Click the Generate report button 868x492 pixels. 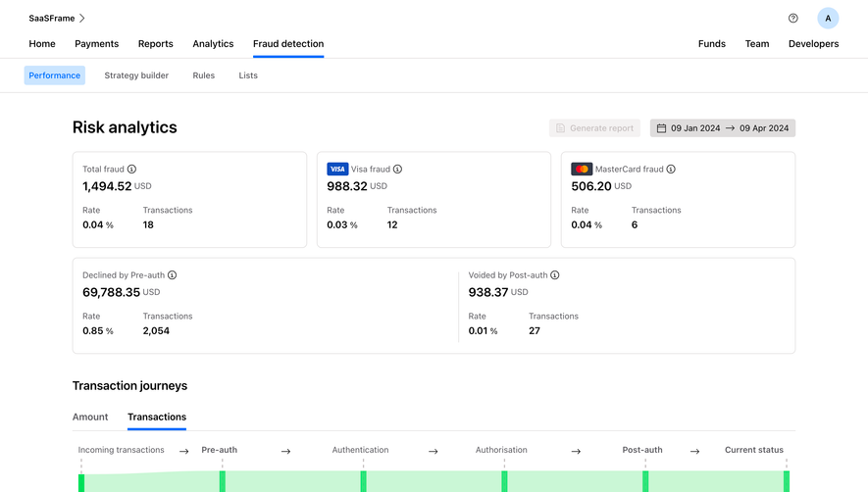pos(594,128)
